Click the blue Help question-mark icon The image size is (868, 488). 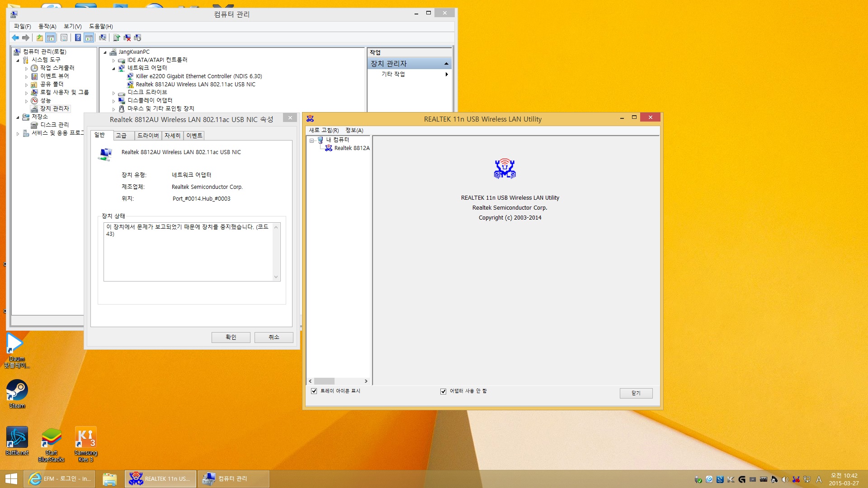pyautogui.click(x=78, y=38)
